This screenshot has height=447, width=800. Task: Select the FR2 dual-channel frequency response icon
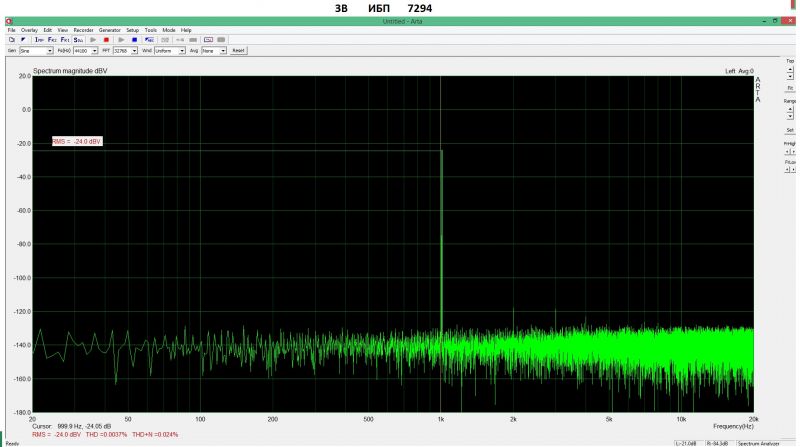tap(53, 39)
